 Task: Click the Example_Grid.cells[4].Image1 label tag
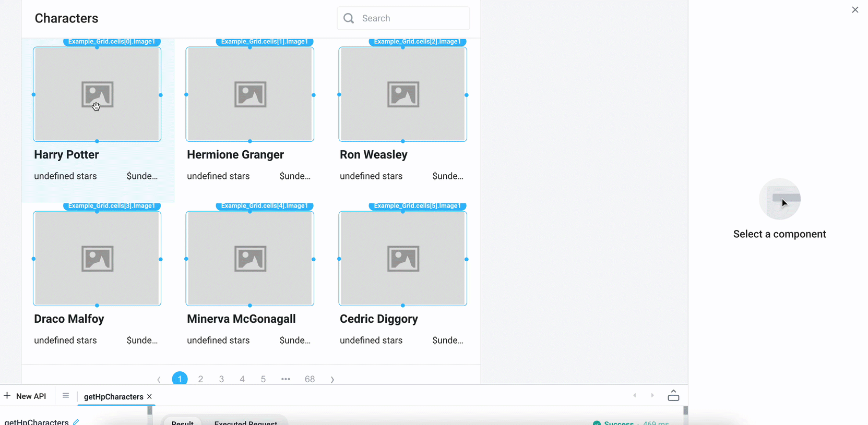(265, 206)
